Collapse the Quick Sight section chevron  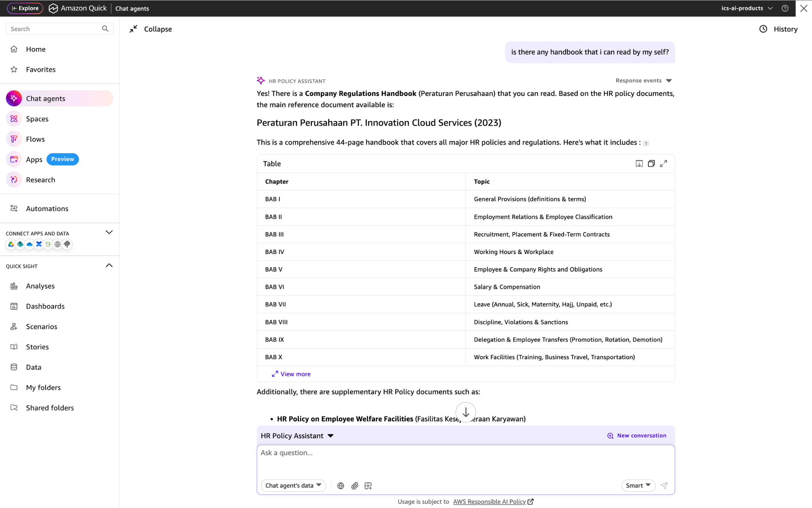pos(109,266)
